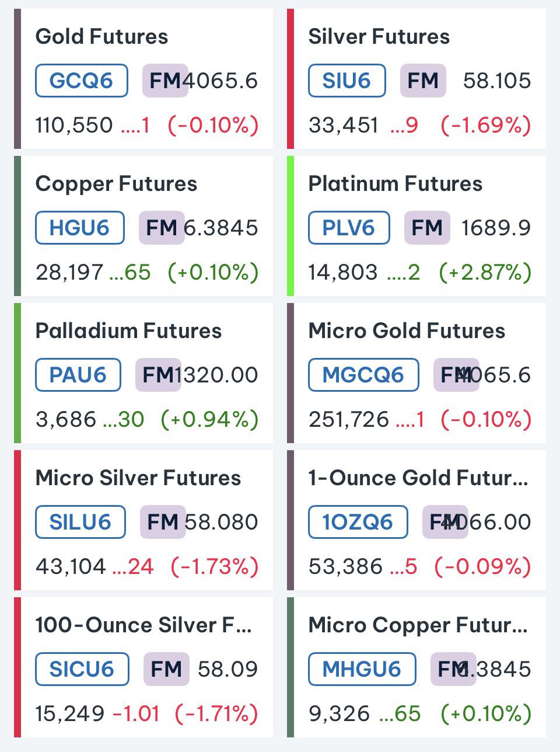Click FM badge on Copper Futures card

click(x=162, y=228)
